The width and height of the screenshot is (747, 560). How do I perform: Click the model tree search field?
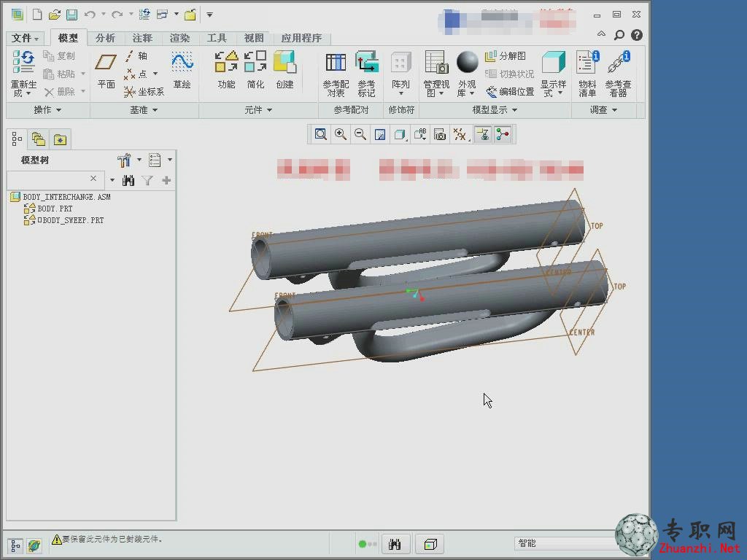(x=54, y=179)
